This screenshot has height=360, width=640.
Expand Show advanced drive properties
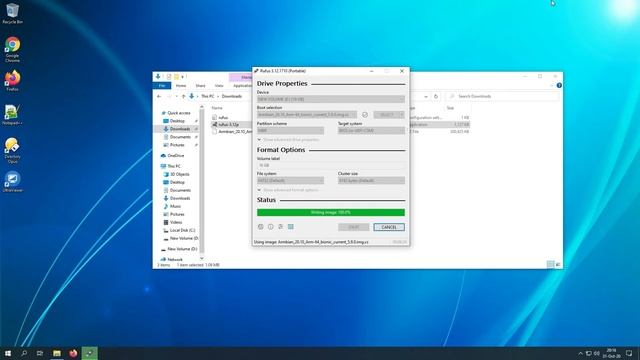pos(288,140)
